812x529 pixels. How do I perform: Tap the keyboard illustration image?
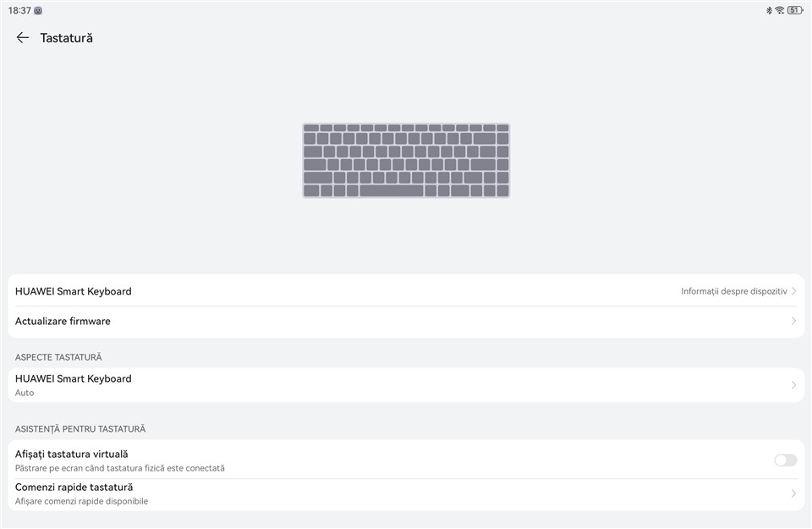406,161
